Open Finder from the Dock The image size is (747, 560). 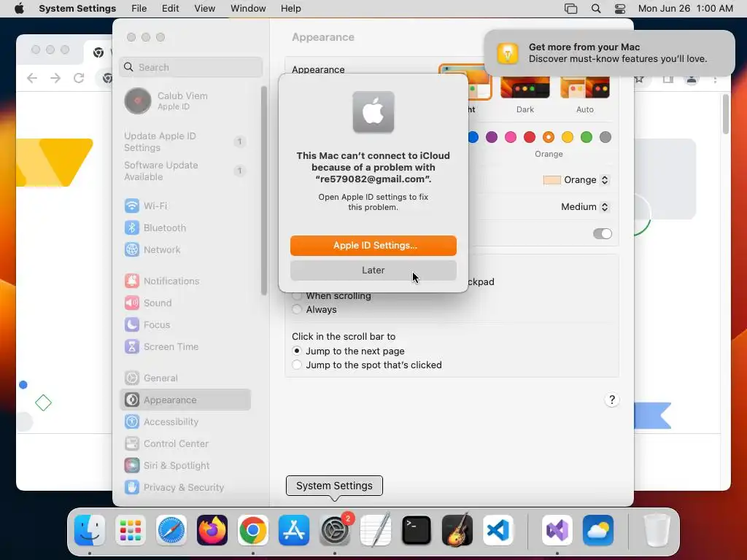(x=90, y=530)
